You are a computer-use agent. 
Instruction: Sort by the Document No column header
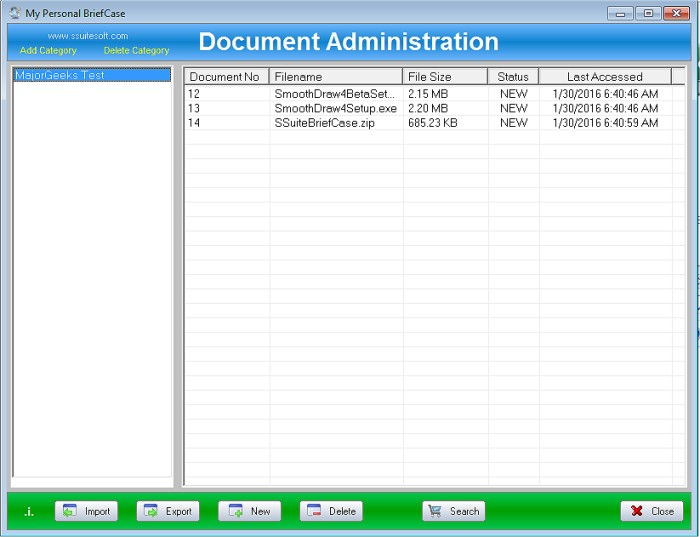[227, 76]
